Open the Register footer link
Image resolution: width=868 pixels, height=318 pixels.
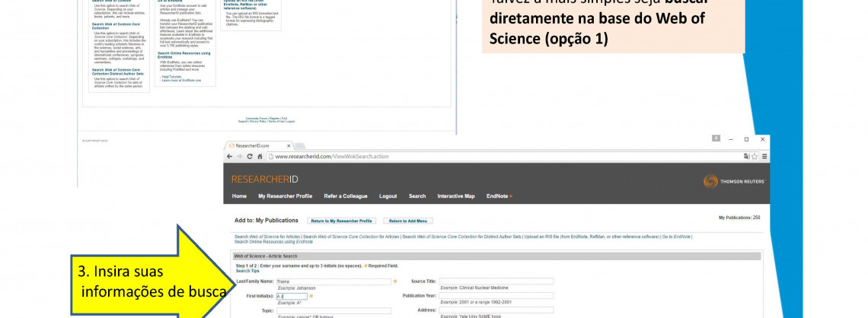274,119
